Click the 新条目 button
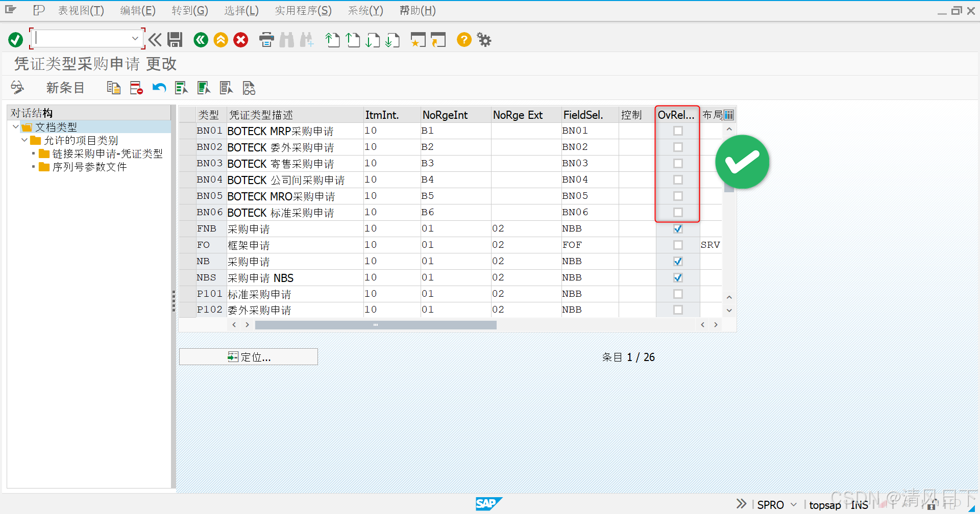980x514 pixels. tap(65, 87)
